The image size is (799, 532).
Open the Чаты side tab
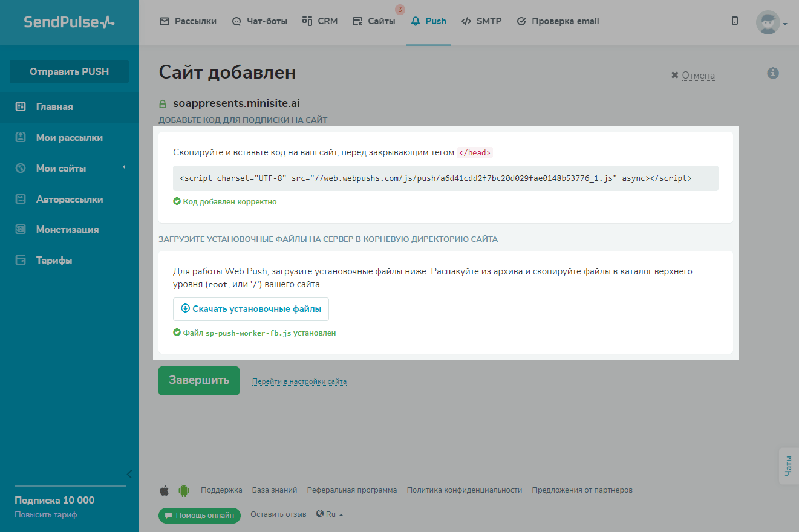789,466
